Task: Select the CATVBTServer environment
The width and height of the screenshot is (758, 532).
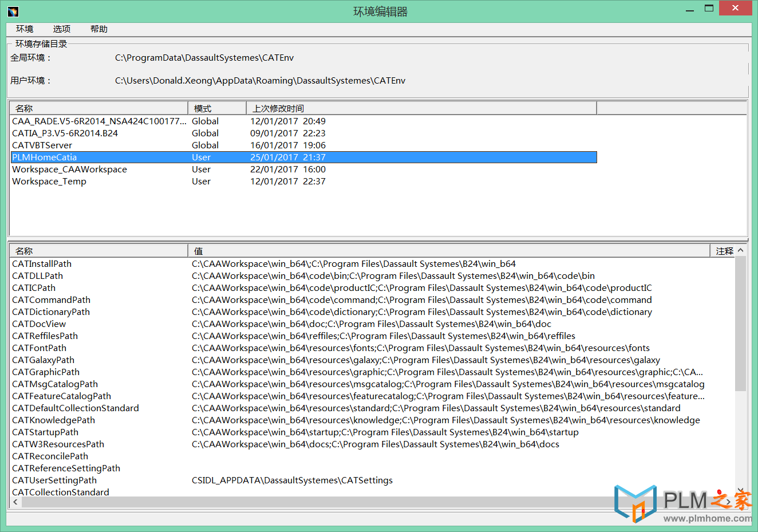Action: coord(303,145)
